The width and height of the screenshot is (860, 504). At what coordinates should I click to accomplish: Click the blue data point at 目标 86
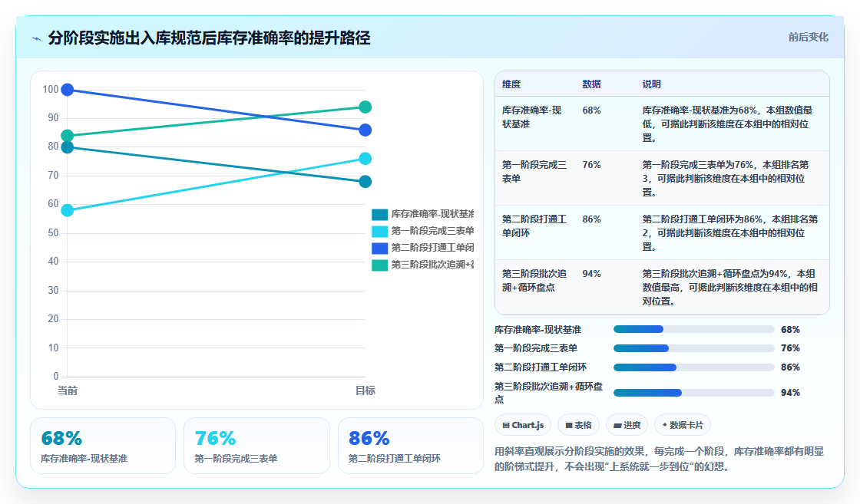tap(365, 130)
